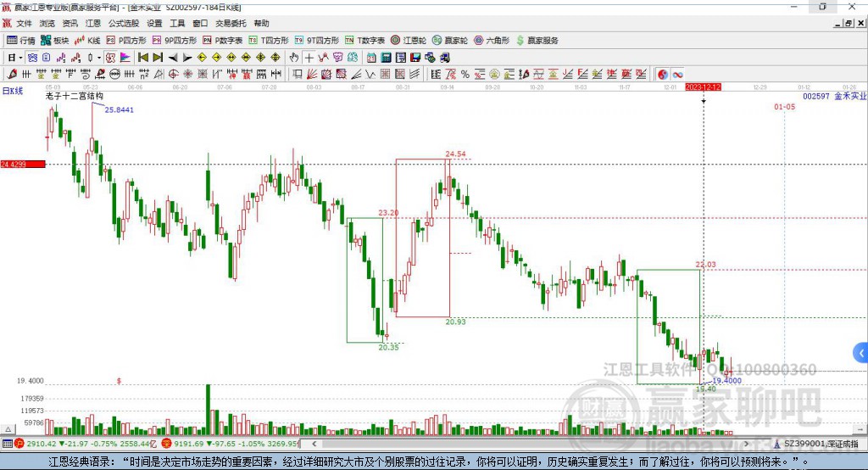This screenshot has width=868, height=470.
Task: Open the 公式选股 menu
Action: (124, 23)
